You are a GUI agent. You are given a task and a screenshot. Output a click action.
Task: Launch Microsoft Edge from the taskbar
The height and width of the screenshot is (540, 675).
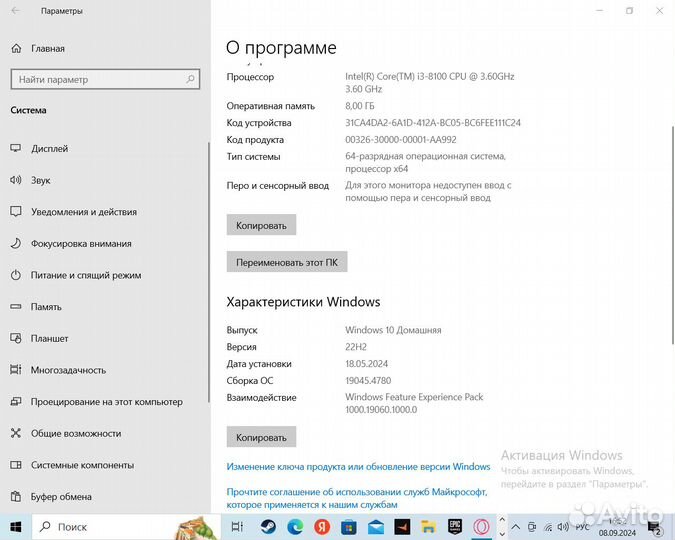point(295,527)
